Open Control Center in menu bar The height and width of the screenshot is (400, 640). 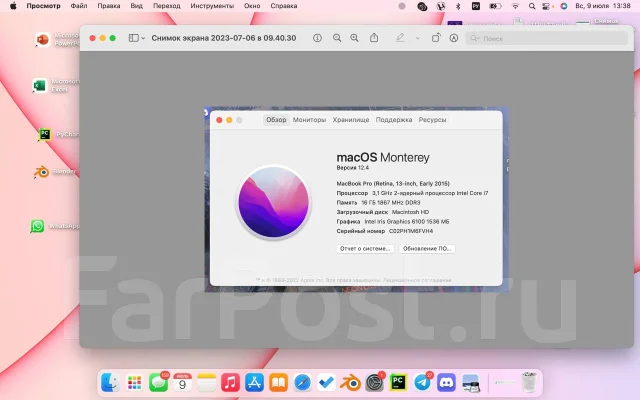[x=547, y=6]
